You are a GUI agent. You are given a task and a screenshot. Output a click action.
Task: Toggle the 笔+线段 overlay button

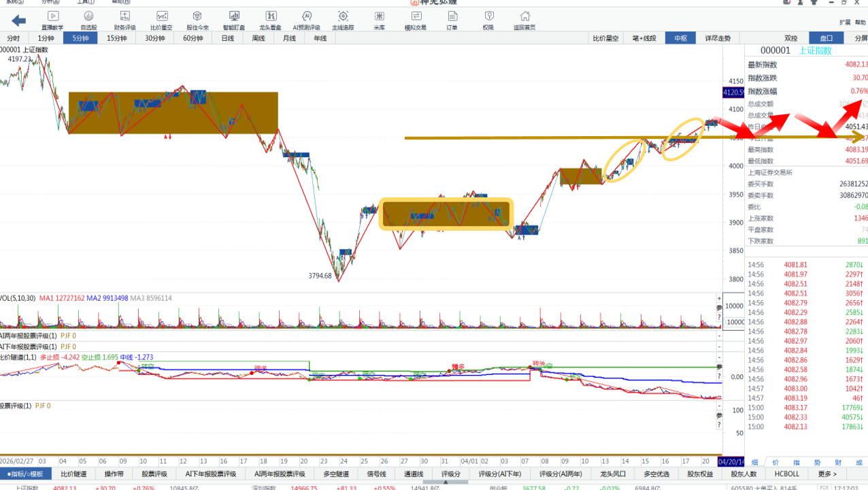pos(644,38)
